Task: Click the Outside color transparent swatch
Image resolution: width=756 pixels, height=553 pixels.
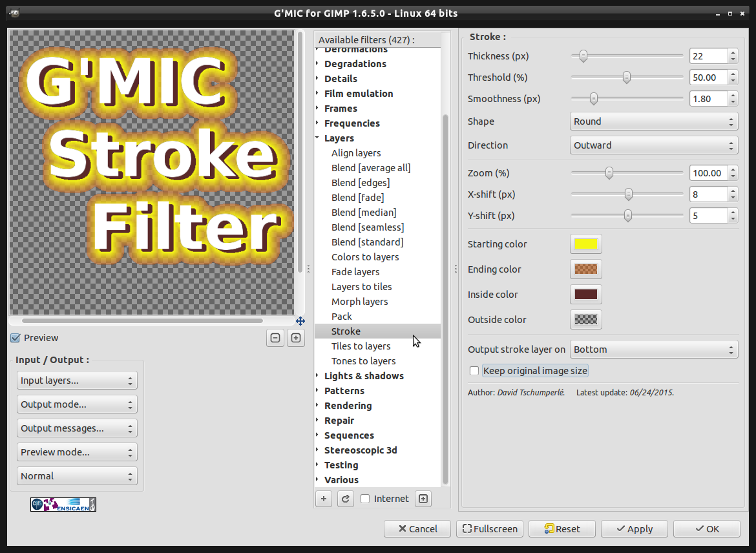Action: (x=586, y=319)
